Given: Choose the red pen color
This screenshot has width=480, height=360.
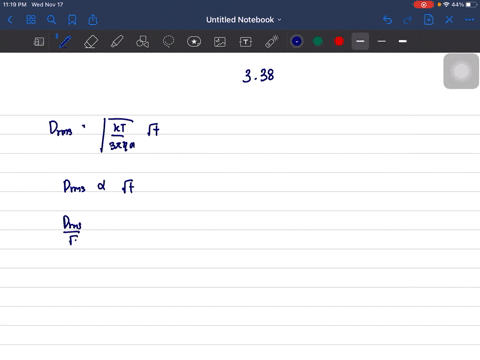Looking at the screenshot, I should (x=339, y=41).
